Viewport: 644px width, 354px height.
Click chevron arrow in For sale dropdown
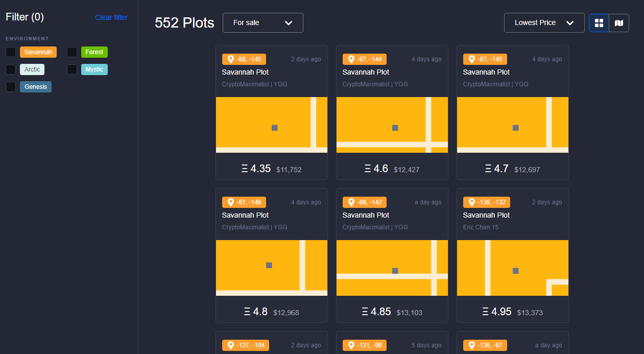pyautogui.click(x=289, y=23)
